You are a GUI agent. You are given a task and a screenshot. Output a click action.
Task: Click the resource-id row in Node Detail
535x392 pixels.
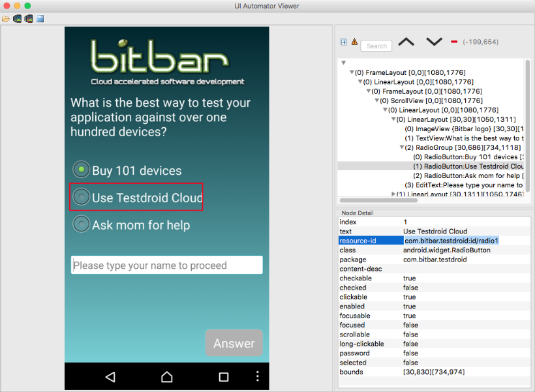click(x=435, y=241)
